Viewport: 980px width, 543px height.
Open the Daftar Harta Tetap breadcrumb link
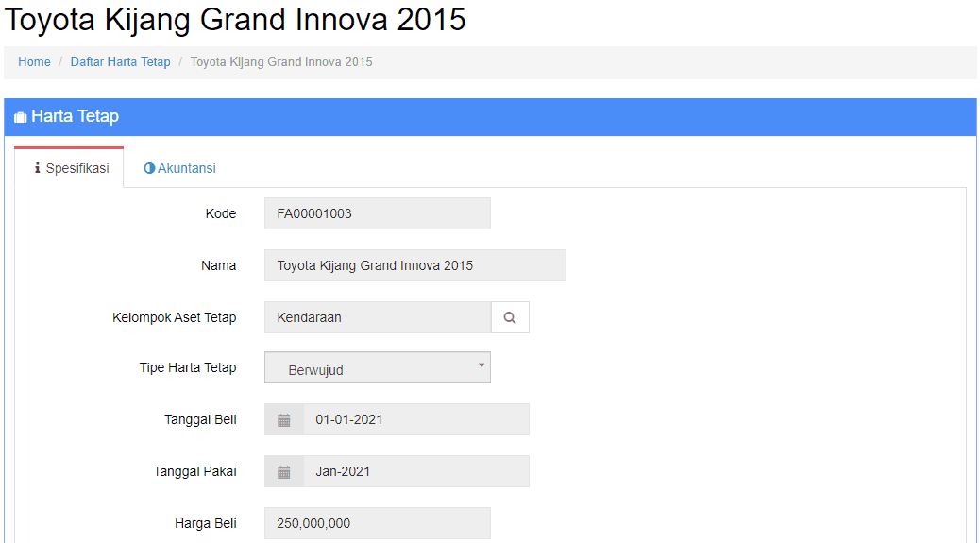coord(120,62)
